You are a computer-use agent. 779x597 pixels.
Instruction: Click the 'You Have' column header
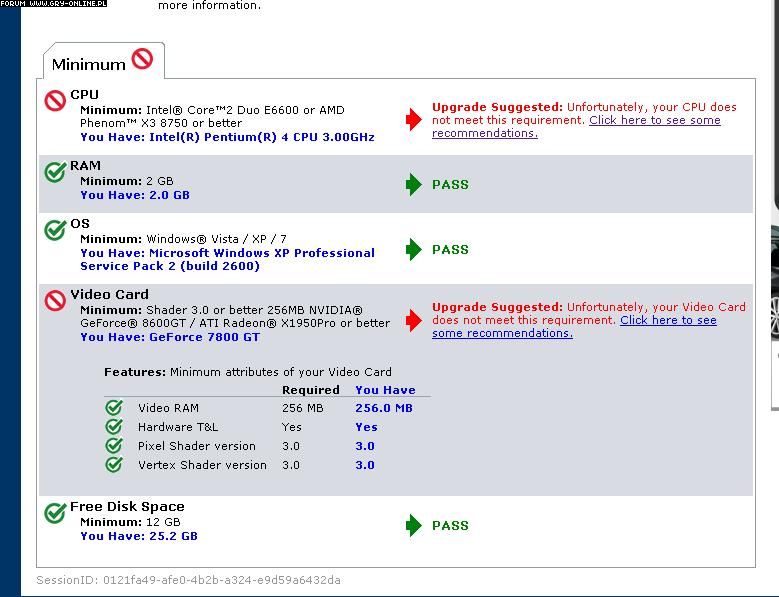tap(386, 390)
